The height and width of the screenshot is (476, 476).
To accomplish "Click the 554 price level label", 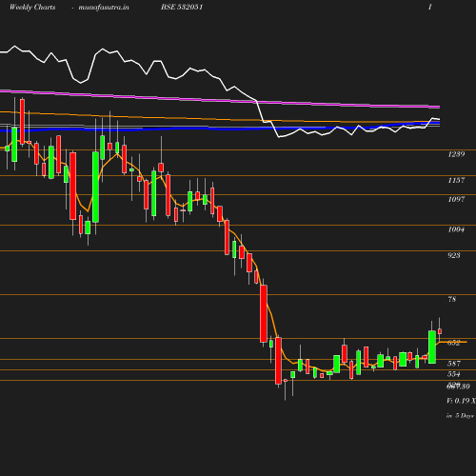I will [454, 374].
